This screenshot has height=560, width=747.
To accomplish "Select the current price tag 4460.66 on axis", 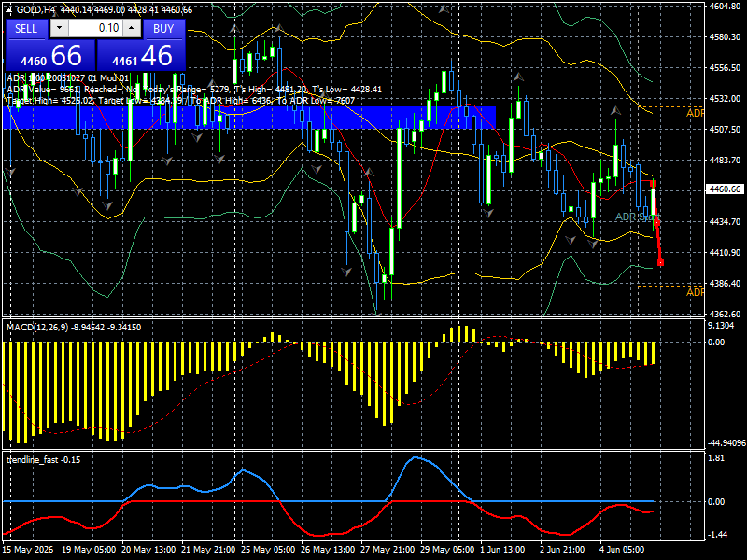I will pyautogui.click(x=725, y=189).
